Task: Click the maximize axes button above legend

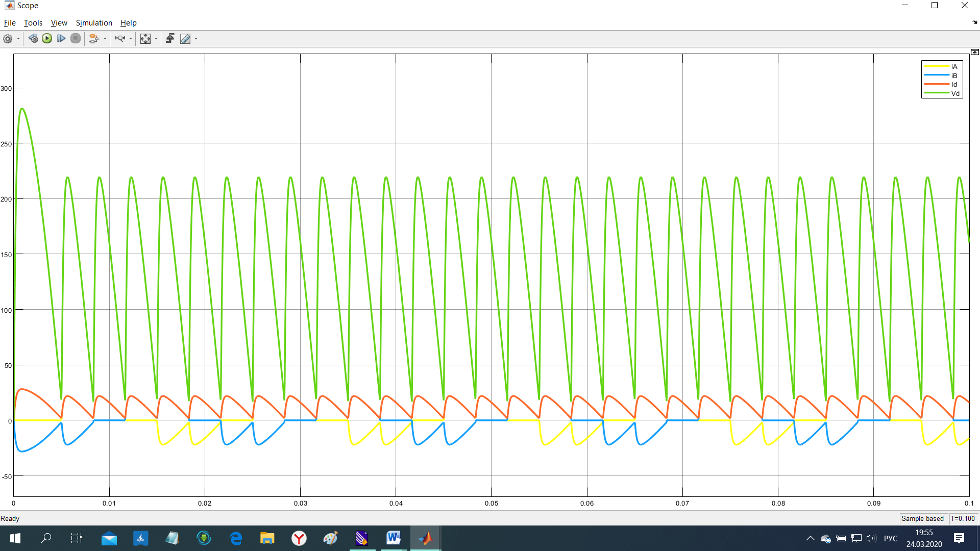Action: point(974,52)
